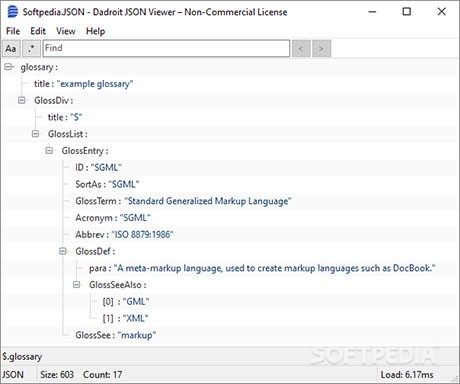Maximize the Dadroit JSON Viewer window
460x384 pixels.
pos(407,12)
